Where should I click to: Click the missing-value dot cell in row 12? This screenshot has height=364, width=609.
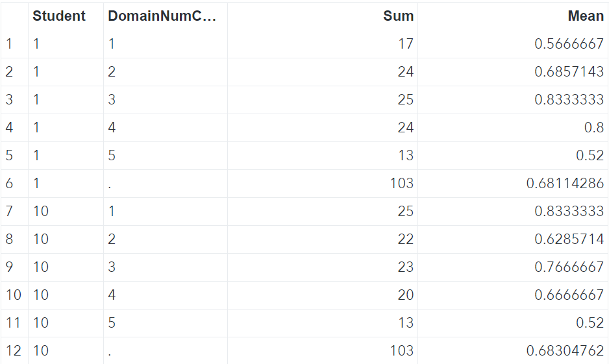(110, 351)
